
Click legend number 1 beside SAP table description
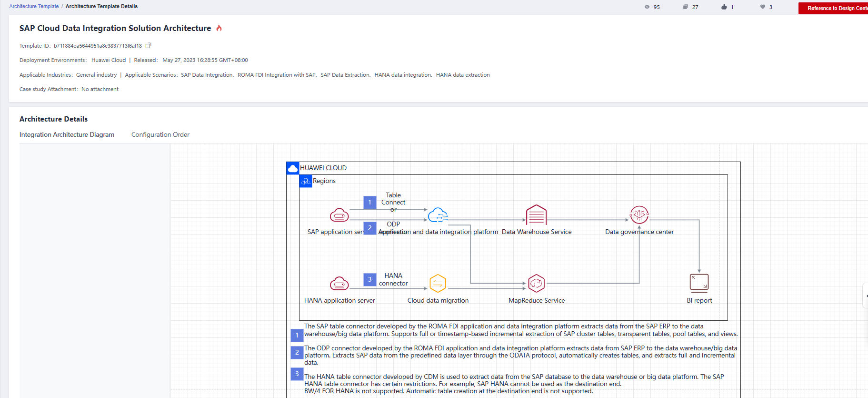(x=297, y=336)
